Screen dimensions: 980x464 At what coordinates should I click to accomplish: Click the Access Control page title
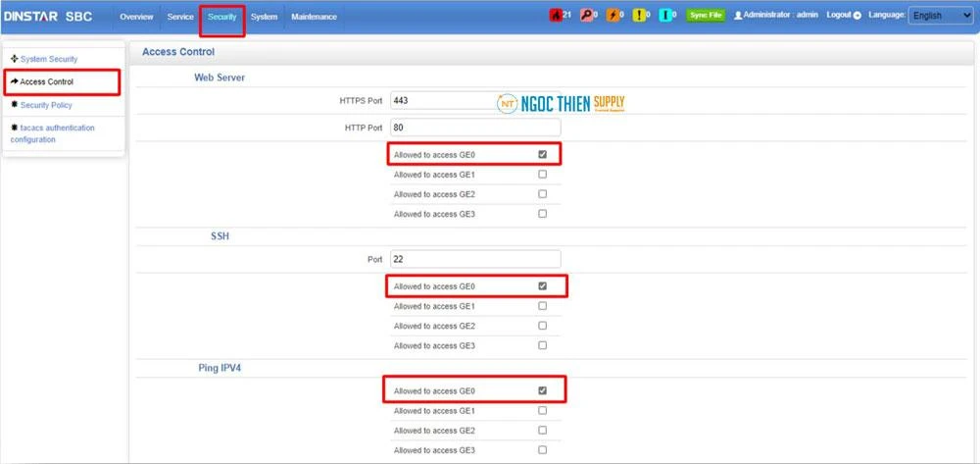(178, 52)
